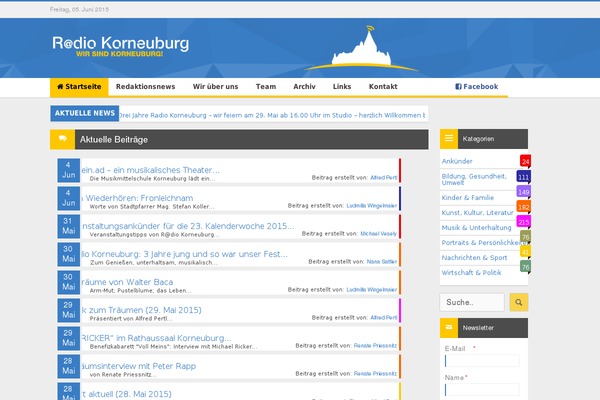
Task: Click the Wir sind Korneuburg! slogan
Action: click(119, 54)
